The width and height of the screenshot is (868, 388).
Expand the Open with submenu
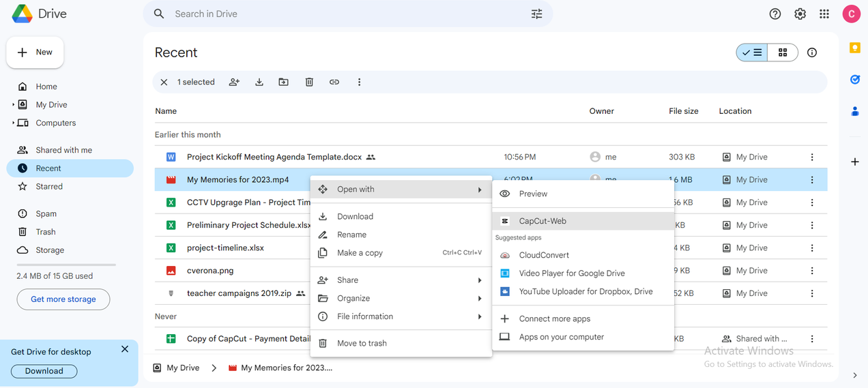401,190
